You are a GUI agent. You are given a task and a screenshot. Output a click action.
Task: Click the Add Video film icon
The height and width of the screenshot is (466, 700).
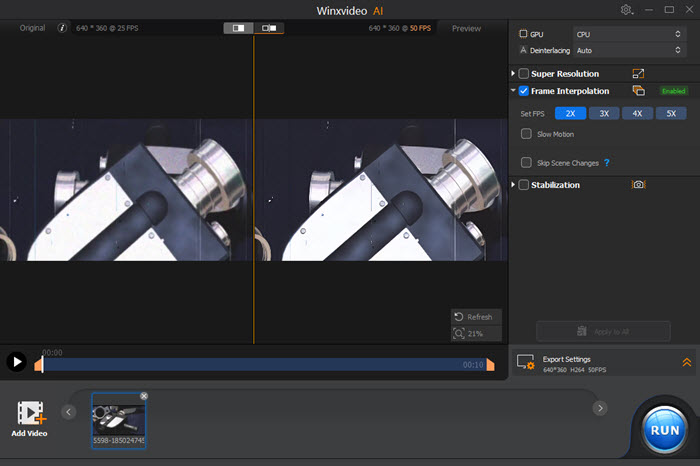pyautogui.click(x=31, y=412)
